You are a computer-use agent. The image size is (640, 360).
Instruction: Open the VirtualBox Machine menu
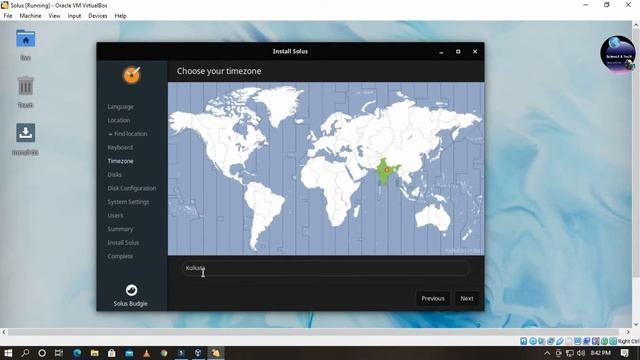pyautogui.click(x=30, y=16)
